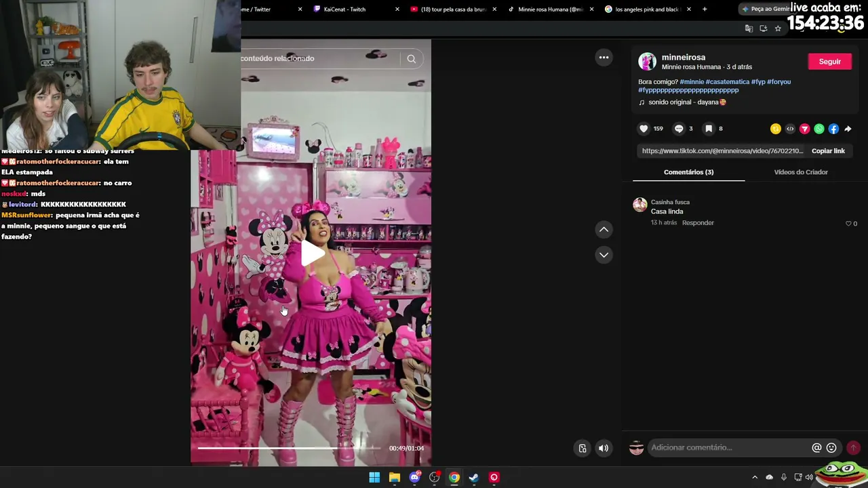
Task: Copy the video URL with Copiar link
Action: pos(828,151)
